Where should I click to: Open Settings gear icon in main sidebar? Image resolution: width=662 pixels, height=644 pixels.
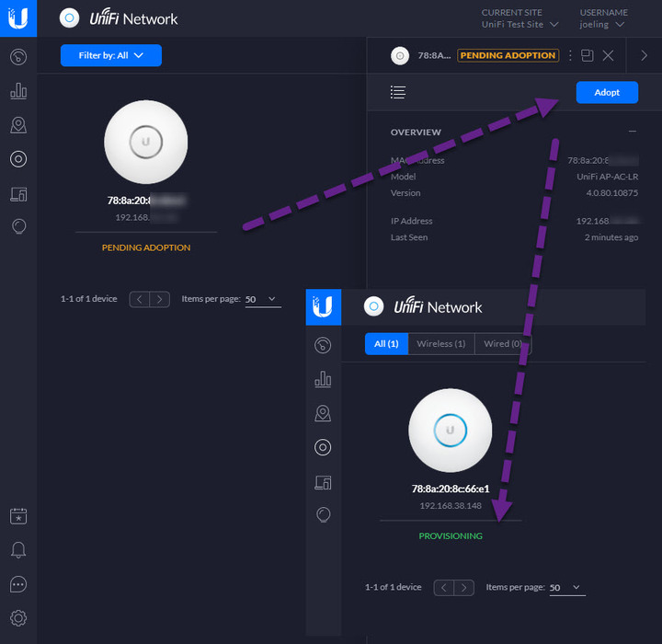[x=18, y=618]
